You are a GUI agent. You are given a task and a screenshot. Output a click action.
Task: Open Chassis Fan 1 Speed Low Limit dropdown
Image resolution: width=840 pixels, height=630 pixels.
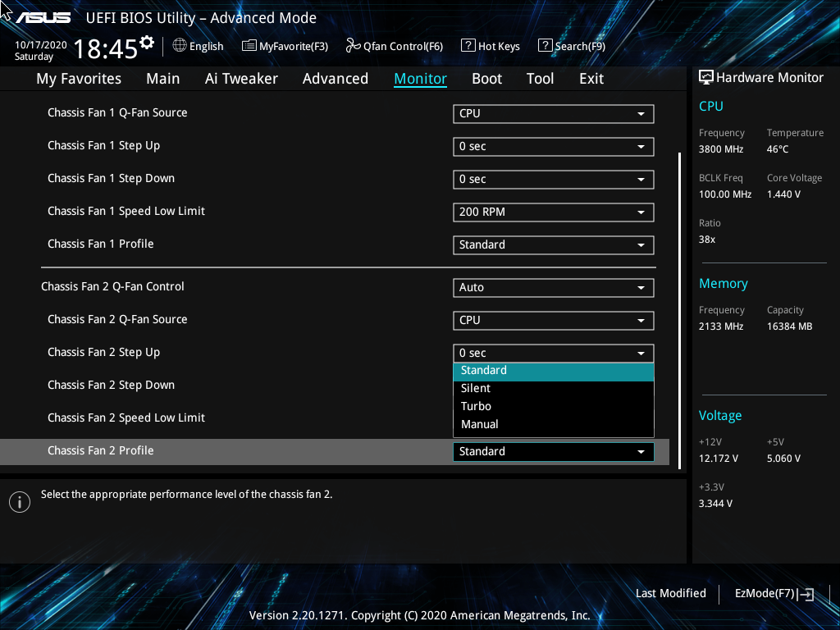tap(554, 212)
